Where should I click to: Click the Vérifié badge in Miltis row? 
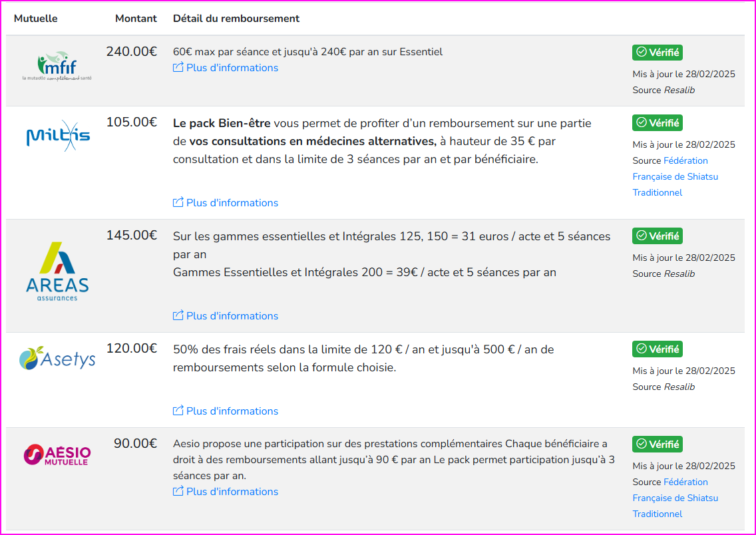click(x=658, y=123)
